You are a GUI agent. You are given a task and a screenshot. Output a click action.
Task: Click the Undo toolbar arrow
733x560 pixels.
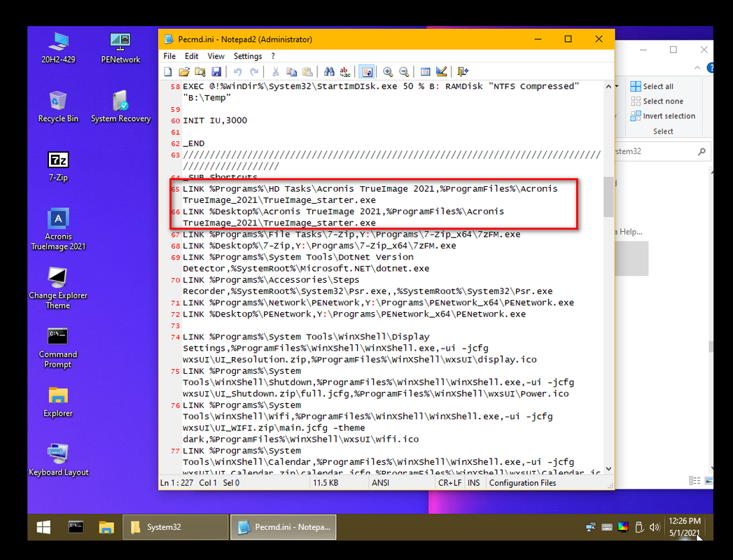pos(237,71)
